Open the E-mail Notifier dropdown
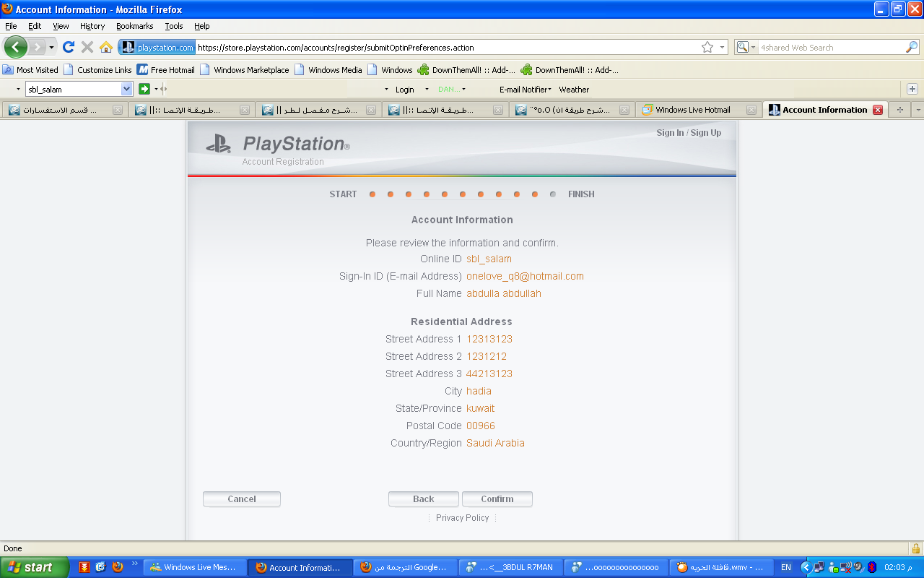 (525, 90)
